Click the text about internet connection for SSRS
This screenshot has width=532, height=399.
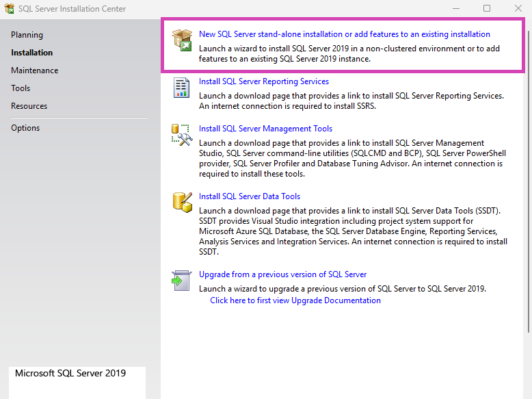[287, 106]
